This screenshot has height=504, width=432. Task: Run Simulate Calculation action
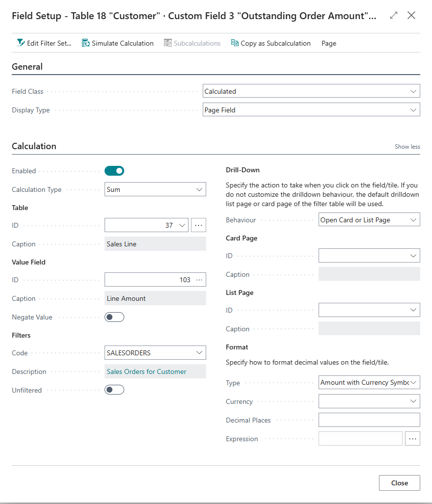click(x=118, y=43)
